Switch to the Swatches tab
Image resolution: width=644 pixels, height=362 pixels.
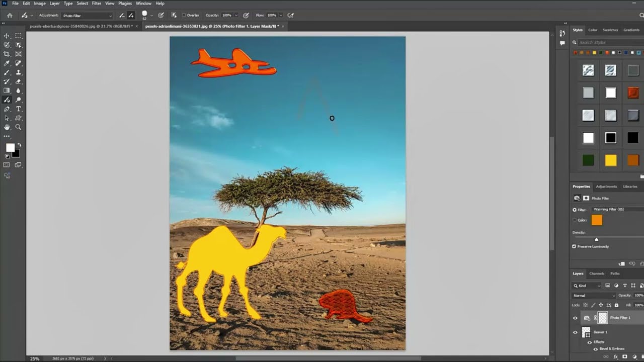click(610, 30)
